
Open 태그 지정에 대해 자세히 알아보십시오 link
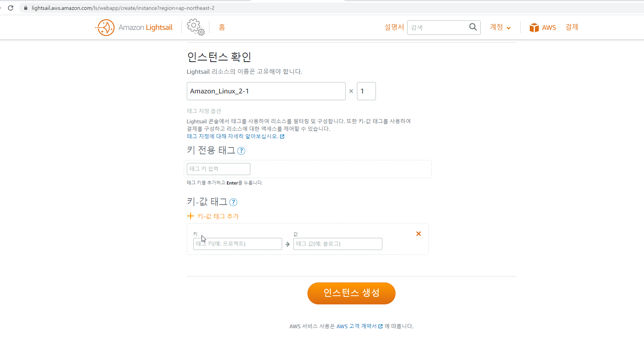point(236,136)
